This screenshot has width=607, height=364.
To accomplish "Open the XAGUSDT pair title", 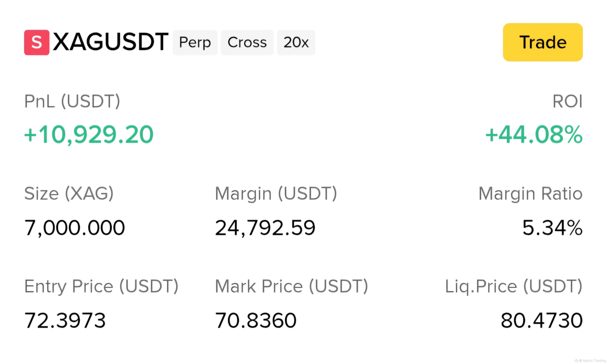I will coord(111,42).
